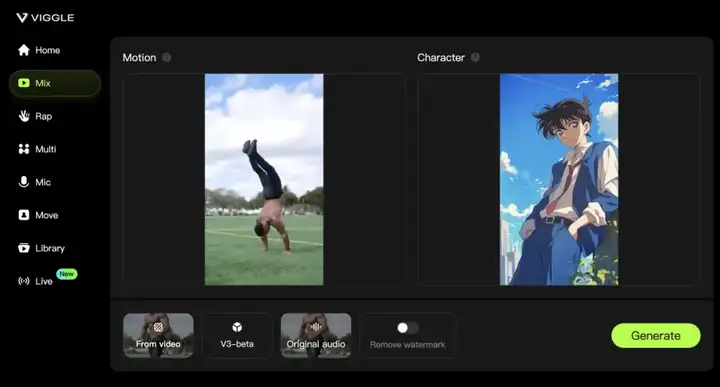Open the Rap hand icon
This screenshot has height=387, width=720.
pos(24,116)
